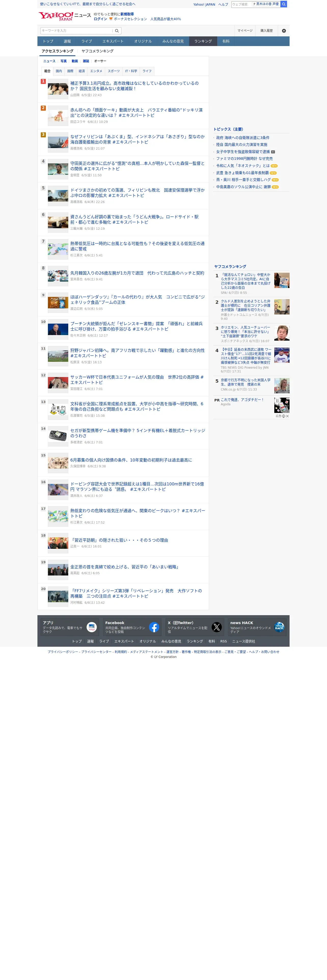Viewport: 327px width, 980px height.
Task: Open 有料 in the main navigation bar
Action: click(226, 41)
